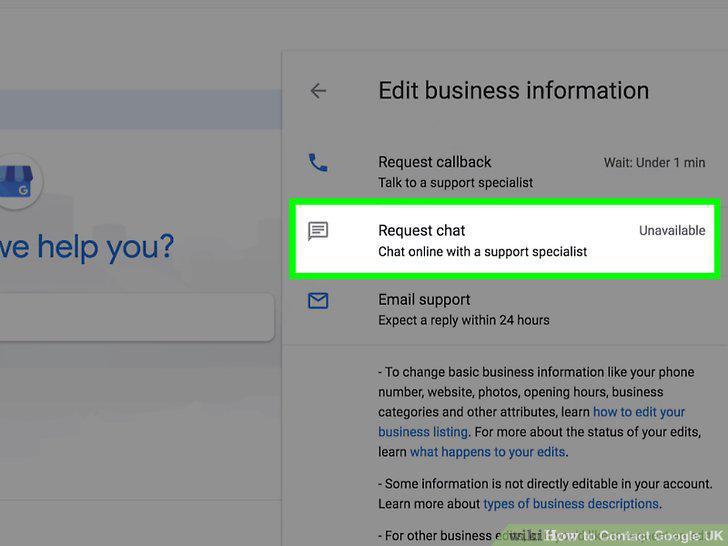The height and width of the screenshot is (546, 728).
Task: Click 'Wait: Under 1 min' text
Action: 655,162
